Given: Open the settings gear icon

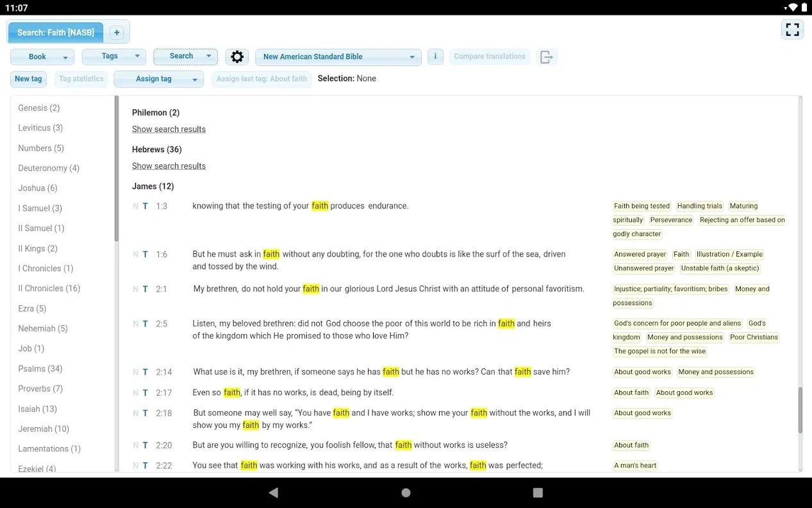Looking at the screenshot, I should click(x=237, y=56).
